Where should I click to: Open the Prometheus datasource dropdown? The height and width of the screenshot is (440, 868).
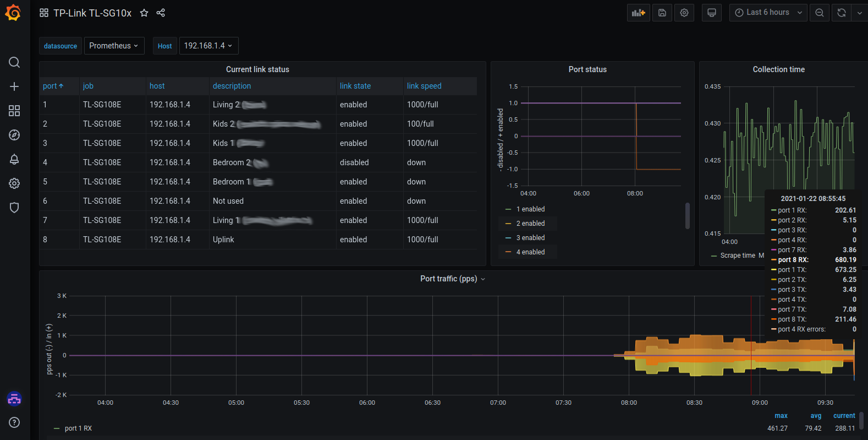pyautogui.click(x=114, y=46)
